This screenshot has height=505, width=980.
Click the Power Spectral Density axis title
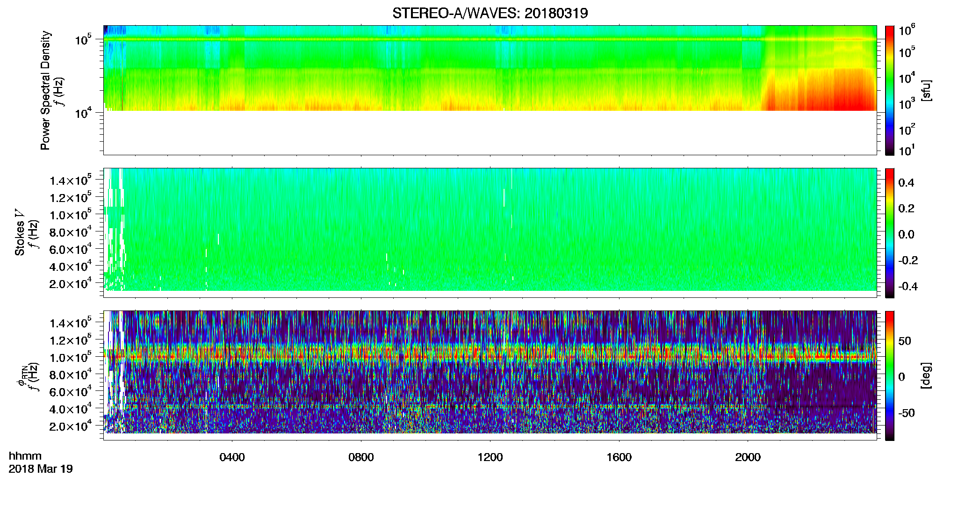[x=45, y=90]
